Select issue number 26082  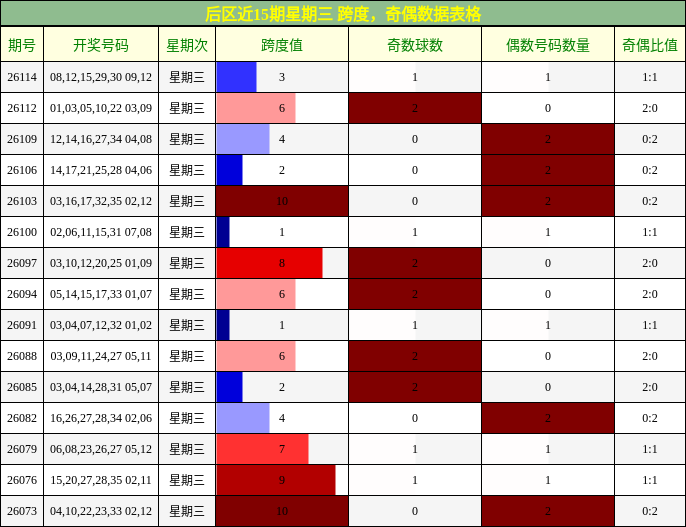click(22, 419)
